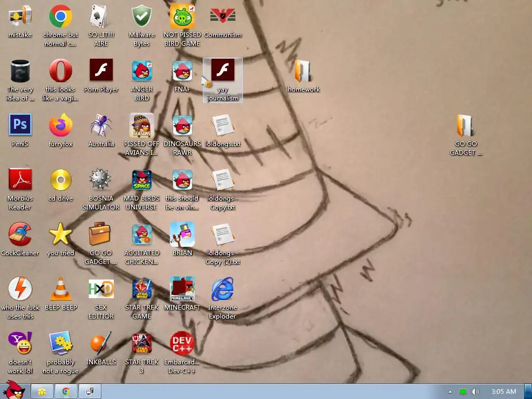Open the 'BRIAN' slingshot bird icon
Screen dimensions: 532x399
tap(182, 234)
